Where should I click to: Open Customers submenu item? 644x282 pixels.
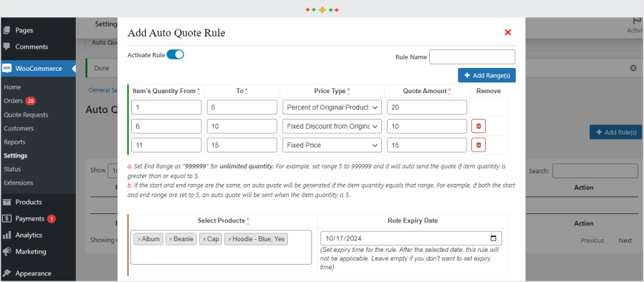19,129
